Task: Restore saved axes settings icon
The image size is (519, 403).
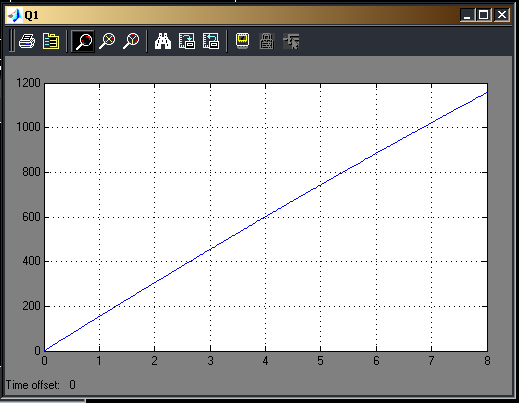Action: tap(211, 41)
